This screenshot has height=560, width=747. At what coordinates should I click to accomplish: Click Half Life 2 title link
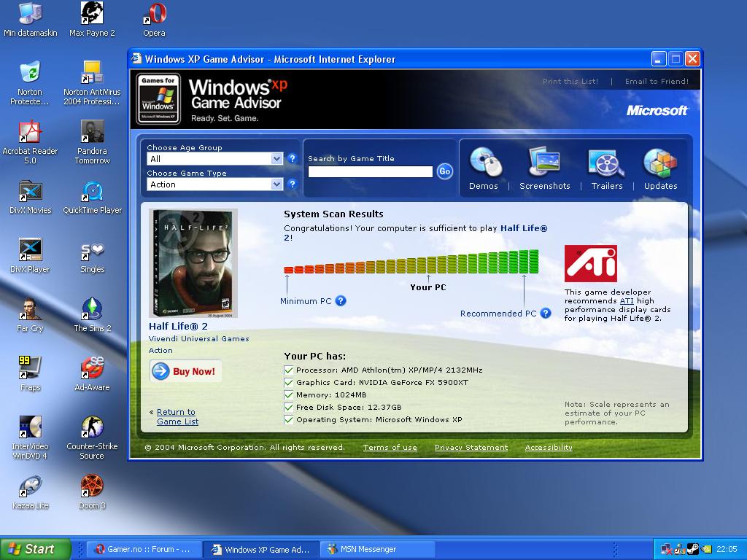click(178, 326)
